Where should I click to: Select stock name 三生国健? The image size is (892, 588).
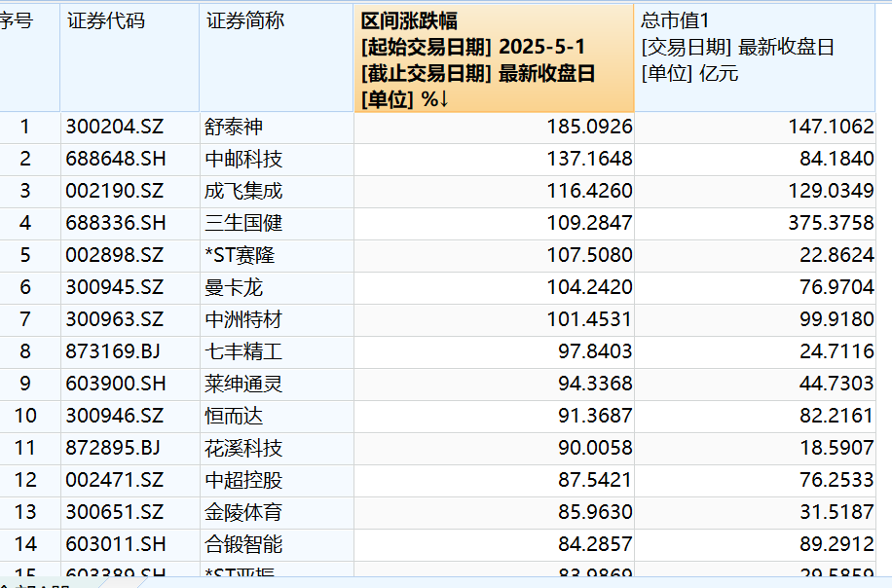click(x=243, y=223)
